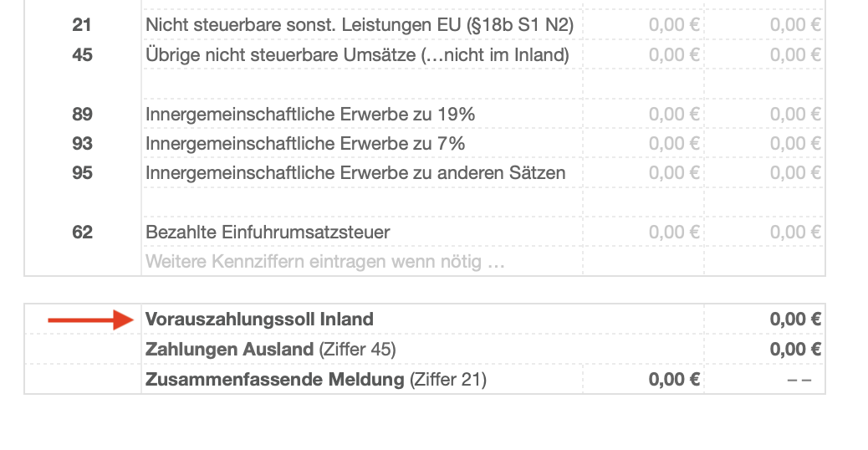Click 'Innergemeinschaftliche Erwerbe zu anderen Sätzen' label
The height and width of the screenshot is (450, 868).
(x=355, y=173)
